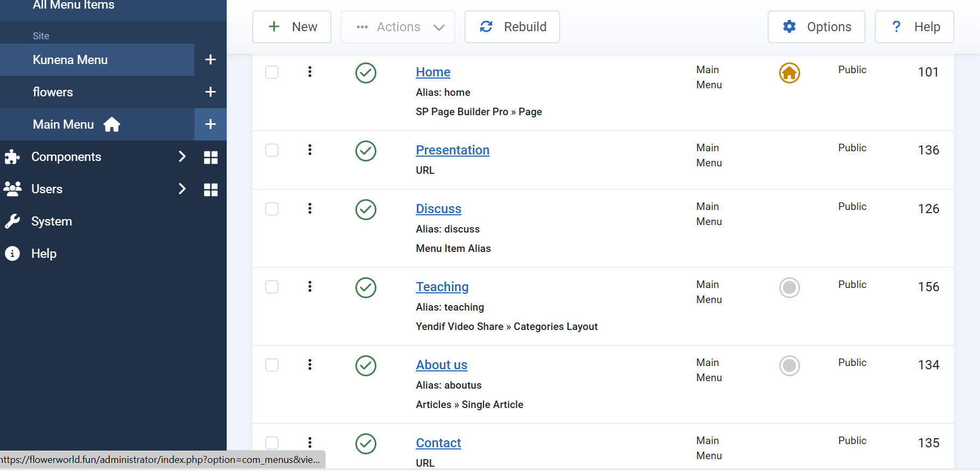
Task: Open three-dot menu for Discuss row
Action: [310, 208]
